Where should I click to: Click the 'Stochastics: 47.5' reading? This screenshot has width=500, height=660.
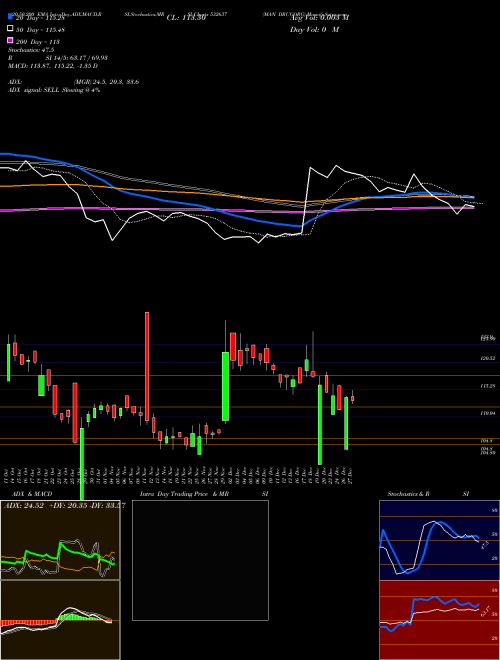[31, 50]
